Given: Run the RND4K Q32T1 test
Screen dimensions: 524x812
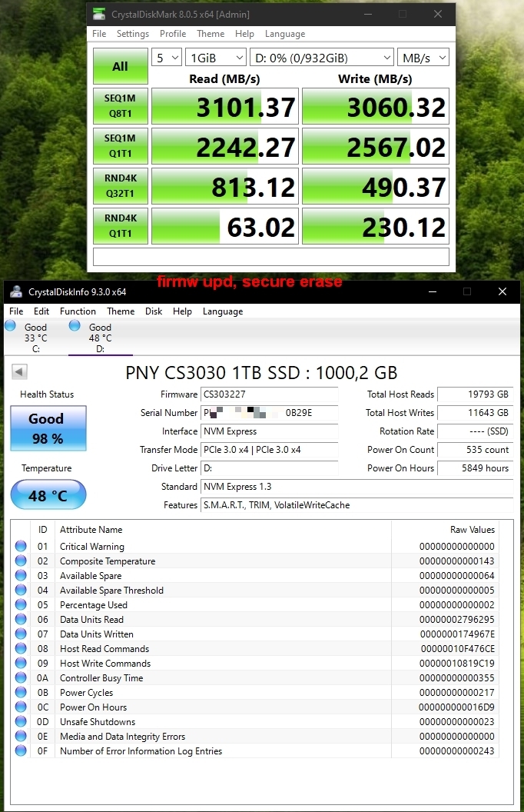Looking at the screenshot, I should pyautogui.click(x=120, y=185).
